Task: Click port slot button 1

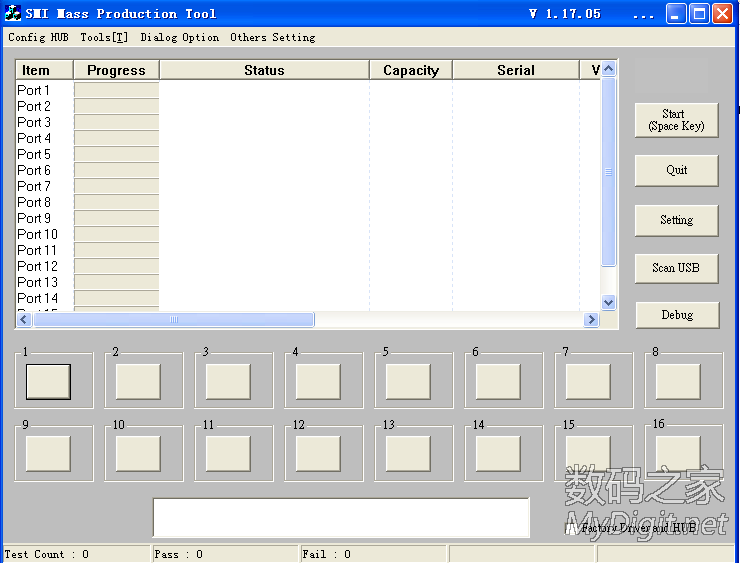Action: click(48, 382)
